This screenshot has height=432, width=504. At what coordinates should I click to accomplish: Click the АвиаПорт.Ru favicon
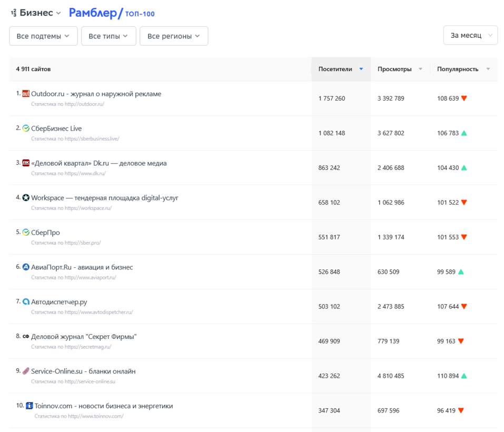pos(26,267)
